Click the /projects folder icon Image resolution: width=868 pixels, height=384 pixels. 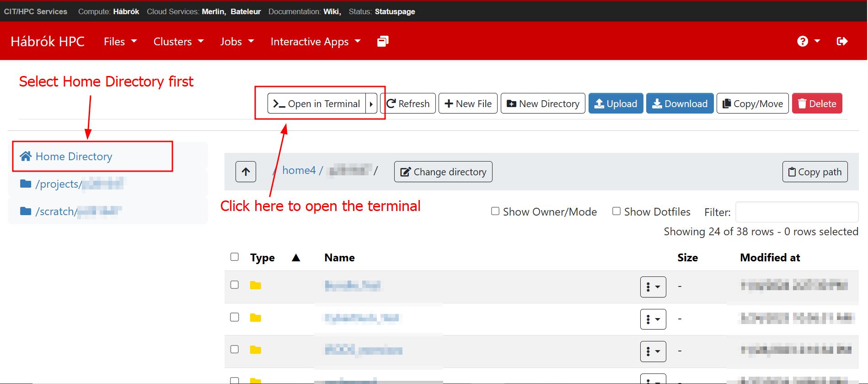[x=26, y=184]
